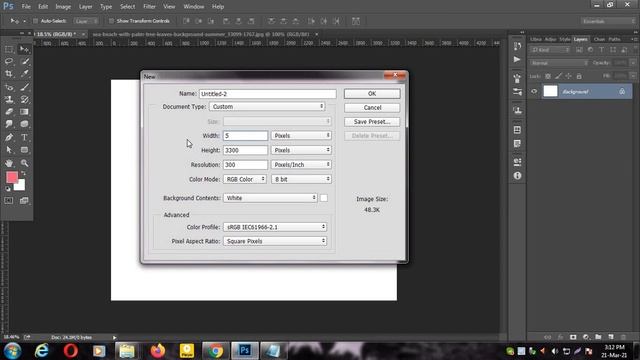This screenshot has height=360, width=640.
Task: Select the Blur tool
Action: tap(9, 124)
